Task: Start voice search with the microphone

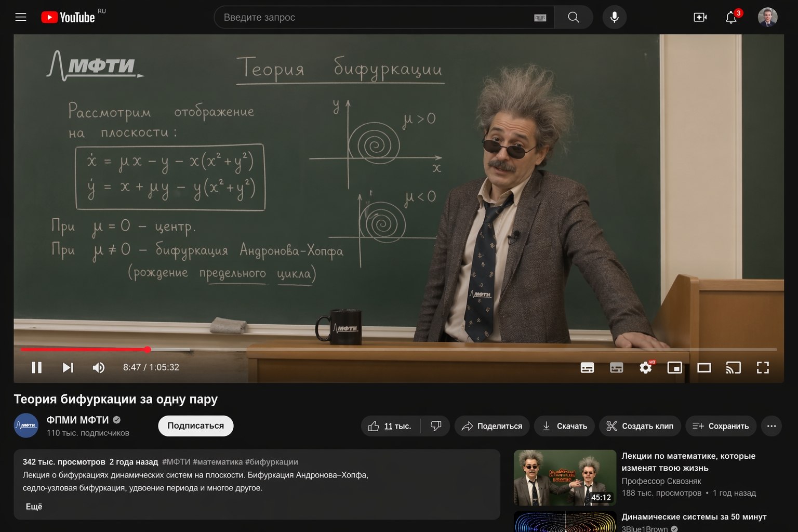Action: (x=614, y=17)
